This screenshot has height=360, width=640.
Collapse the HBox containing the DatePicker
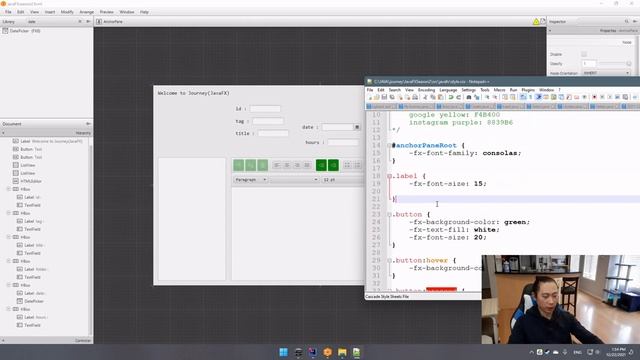(9, 285)
